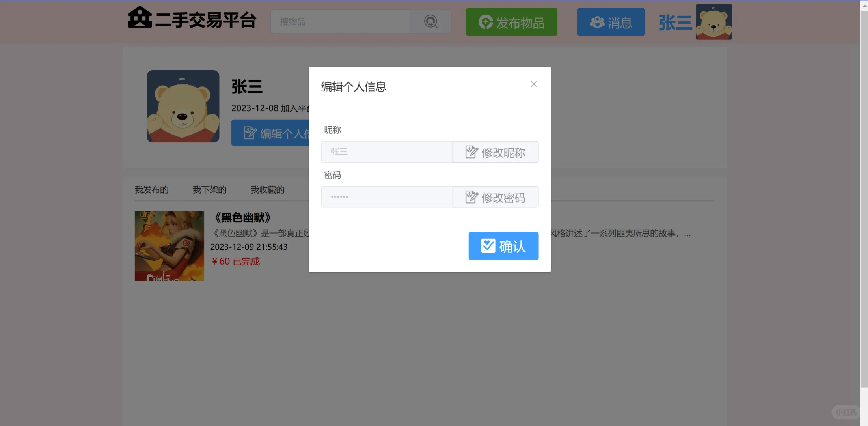This screenshot has height=426, width=868.
Task: Click the password input field
Action: point(386,196)
